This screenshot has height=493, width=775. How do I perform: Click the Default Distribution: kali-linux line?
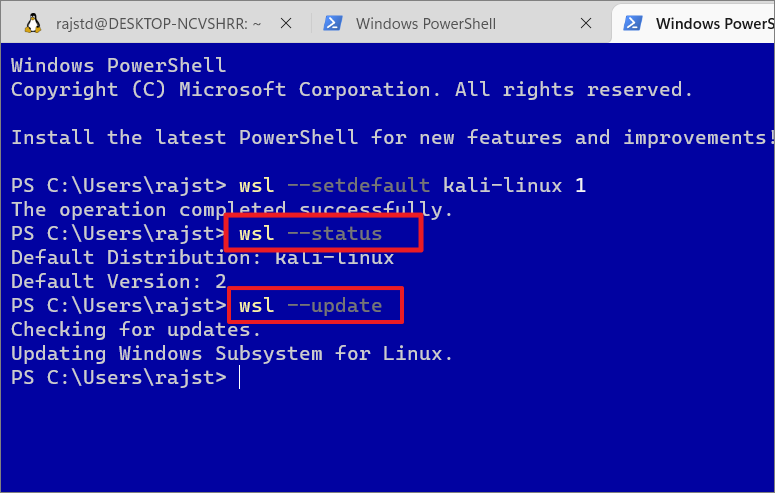tap(202, 257)
